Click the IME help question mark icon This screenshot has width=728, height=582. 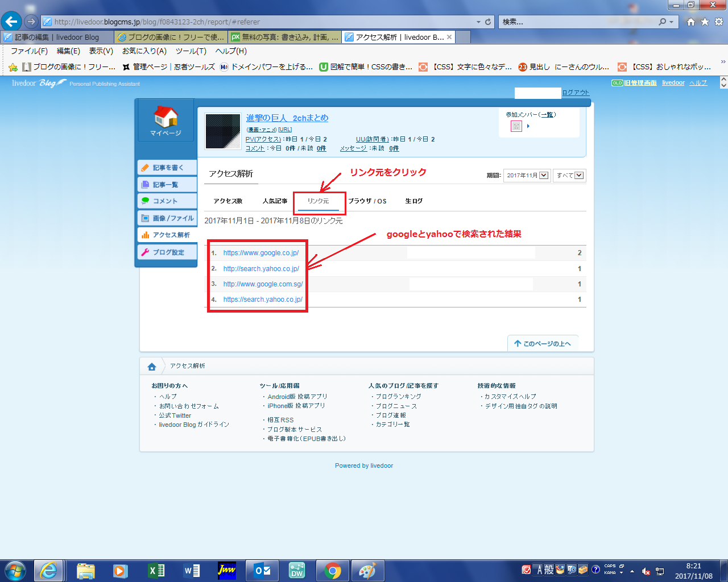[595, 569]
